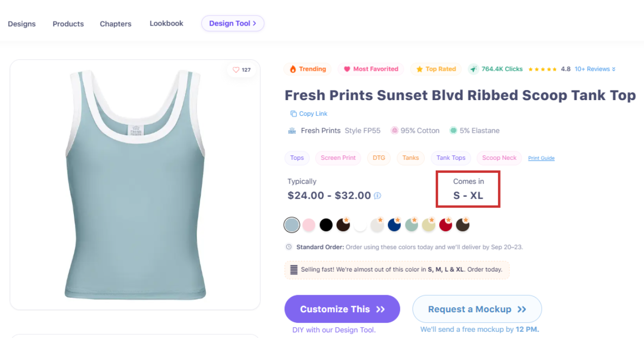Open the Print Guide link
This screenshot has width=644, height=362.
click(x=541, y=158)
